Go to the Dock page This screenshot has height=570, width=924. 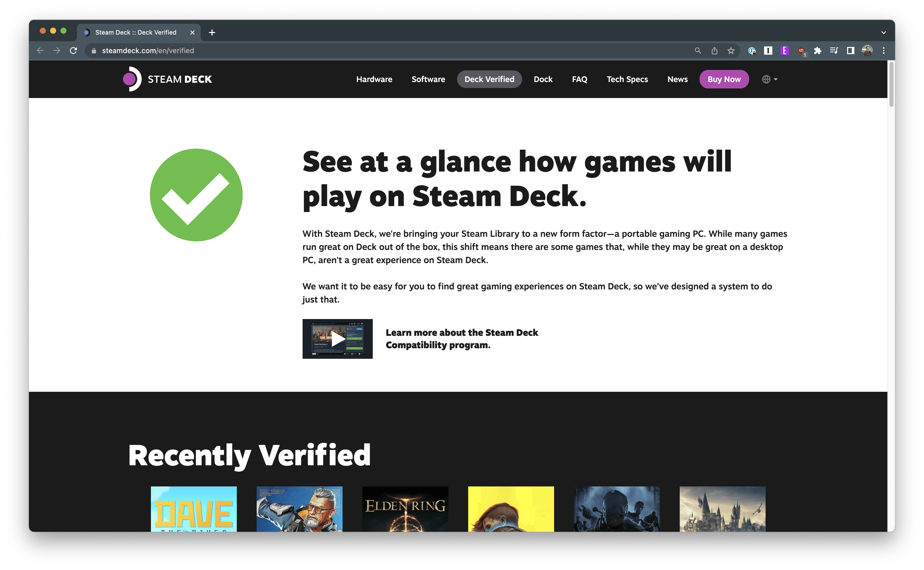pos(543,79)
